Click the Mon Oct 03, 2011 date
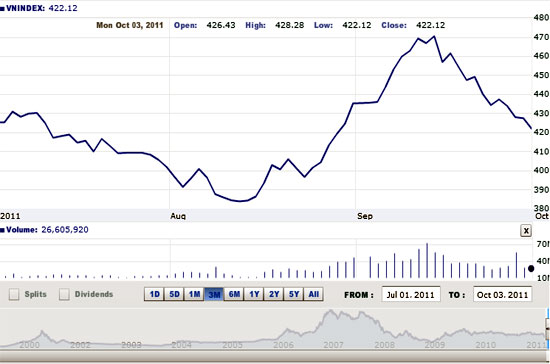Viewport: 550px width, 364px height. 130,25
